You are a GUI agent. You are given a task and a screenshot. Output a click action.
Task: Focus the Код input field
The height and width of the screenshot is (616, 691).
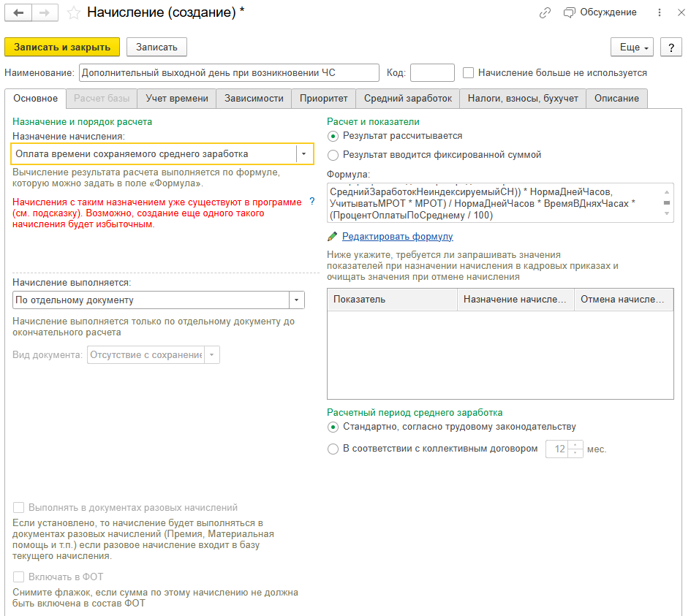coord(432,72)
